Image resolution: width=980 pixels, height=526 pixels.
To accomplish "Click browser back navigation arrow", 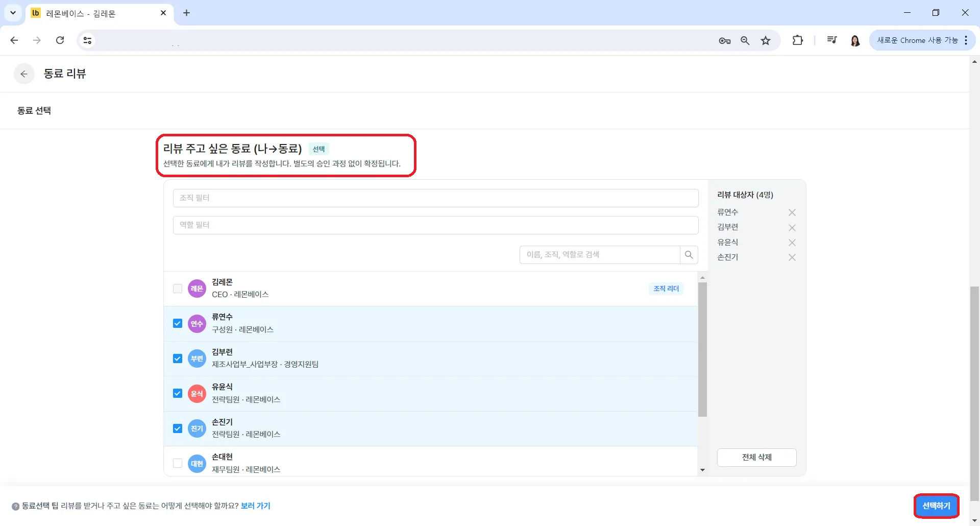I will pyautogui.click(x=14, y=40).
